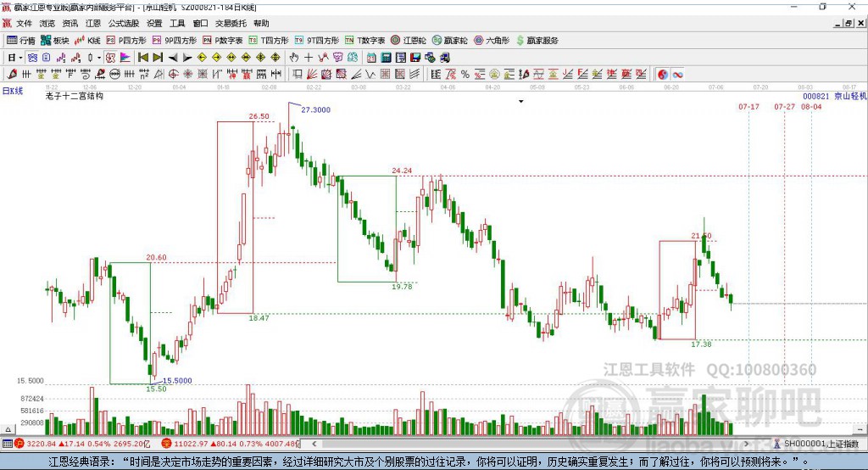Click the 27.3000 high price label
Screen dimensions: 868x470
pyautogui.click(x=315, y=109)
